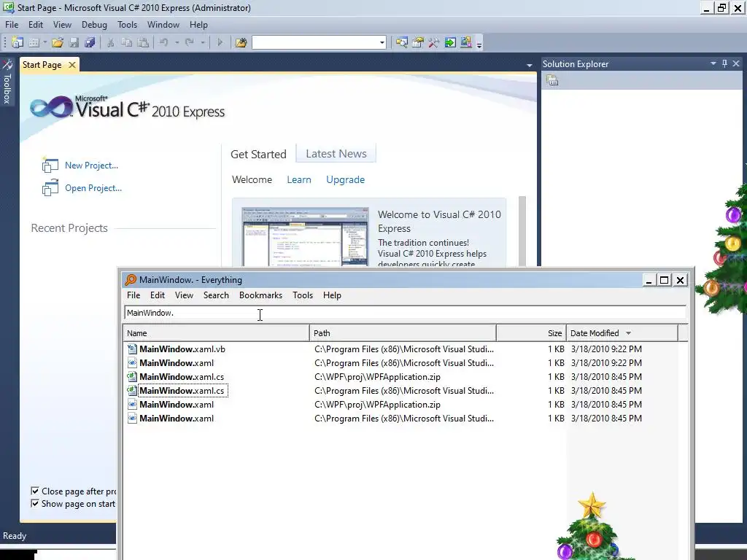Select the MainWindow.xaml.vb file row

pyautogui.click(x=405, y=349)
